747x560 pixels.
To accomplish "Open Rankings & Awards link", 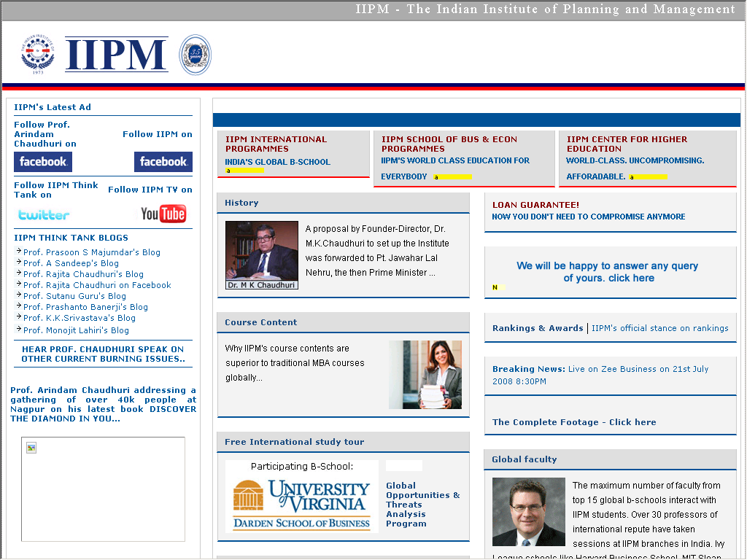I will pyautogui.click(x=538, y=328).
